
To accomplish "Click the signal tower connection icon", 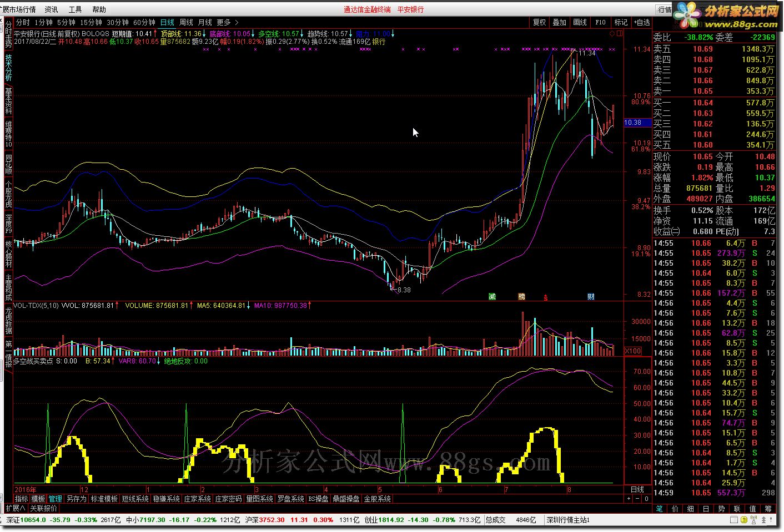I will pyautogui.click(x=755, y=520).
